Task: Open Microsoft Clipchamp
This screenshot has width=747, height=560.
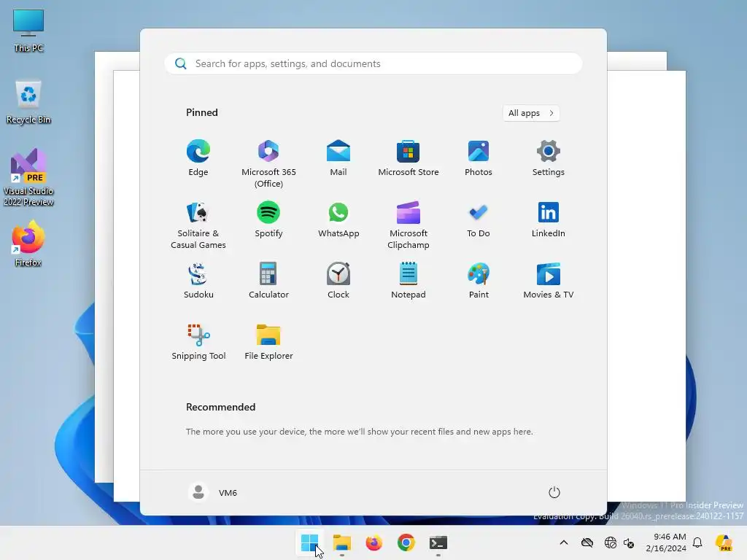Action: click(409, 225)
